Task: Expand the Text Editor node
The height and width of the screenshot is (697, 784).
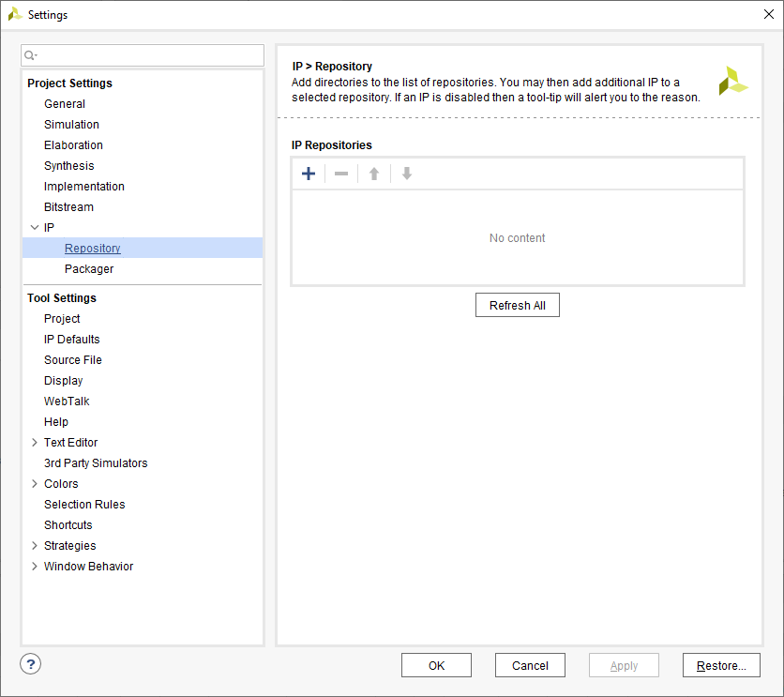Action: pos(35,443)
